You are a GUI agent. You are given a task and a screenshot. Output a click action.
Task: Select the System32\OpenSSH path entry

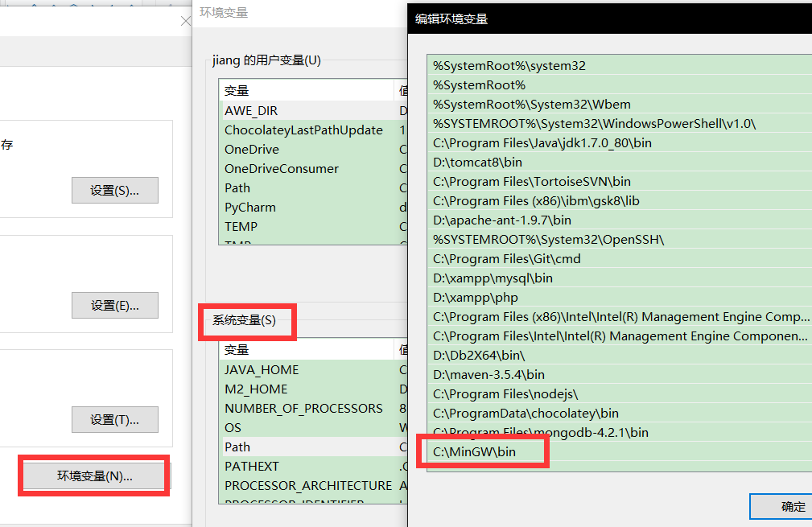click(620, 239)
